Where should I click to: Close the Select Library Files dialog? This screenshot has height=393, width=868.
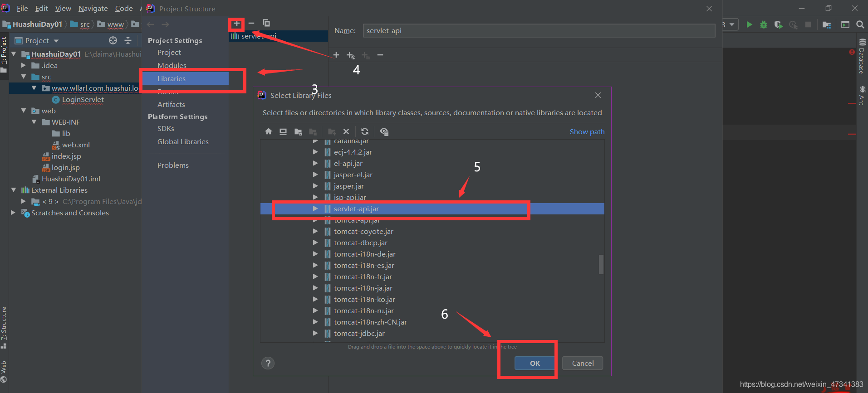coord(598,95)
